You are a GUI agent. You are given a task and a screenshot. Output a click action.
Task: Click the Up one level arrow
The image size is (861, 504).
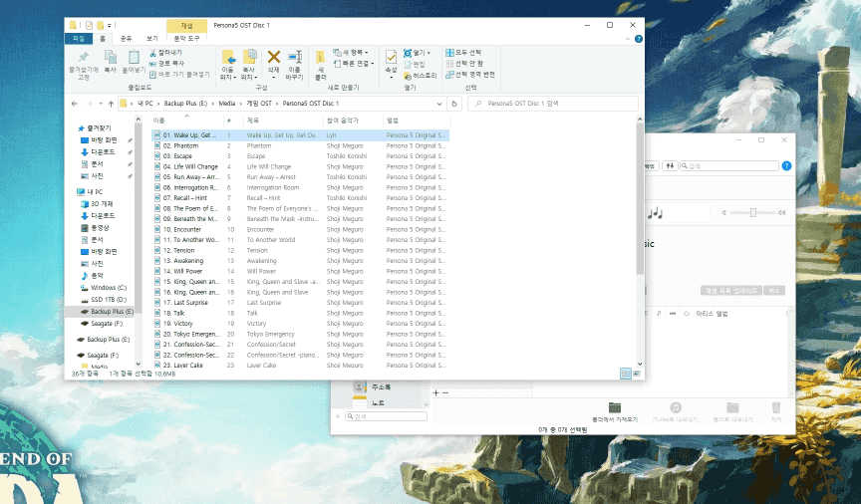tap(111, 104)
